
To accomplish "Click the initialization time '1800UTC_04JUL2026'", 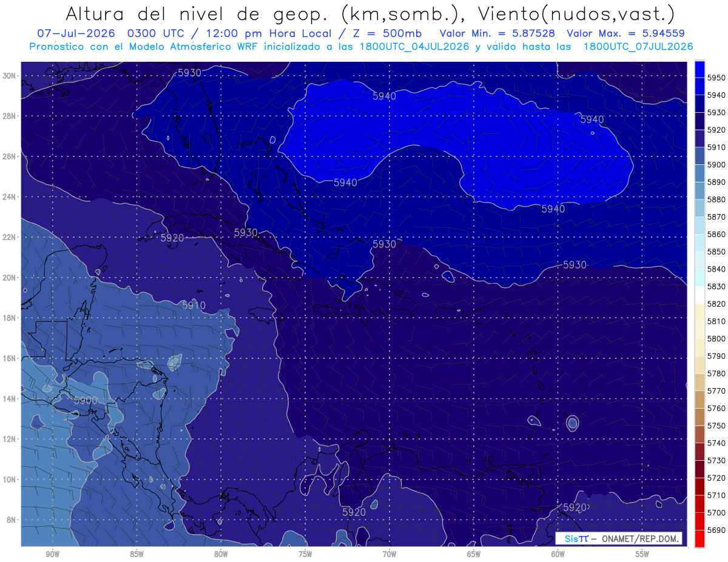I will click(x=414, y=47).
